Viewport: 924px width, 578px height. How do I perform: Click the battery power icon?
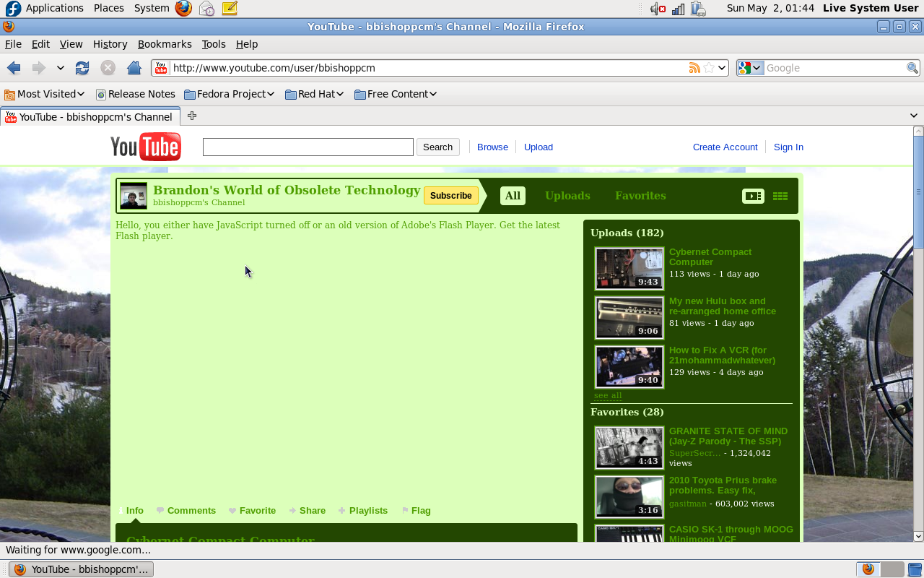[x=698, y=9]
